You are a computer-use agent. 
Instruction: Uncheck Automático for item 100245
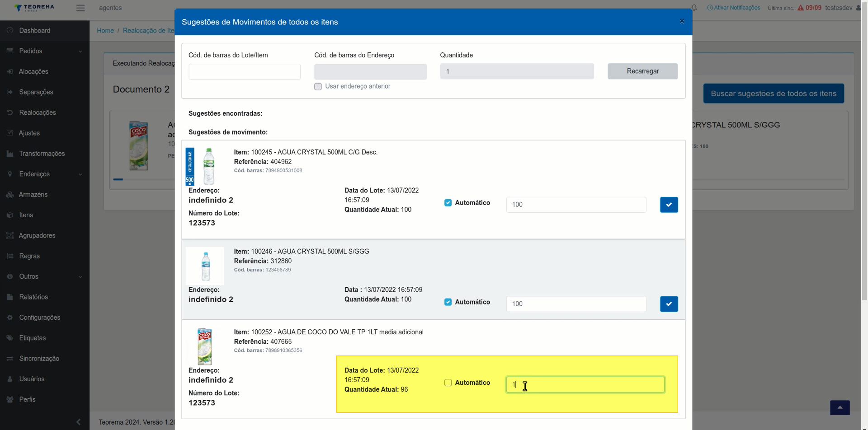(x=448, y=203)
